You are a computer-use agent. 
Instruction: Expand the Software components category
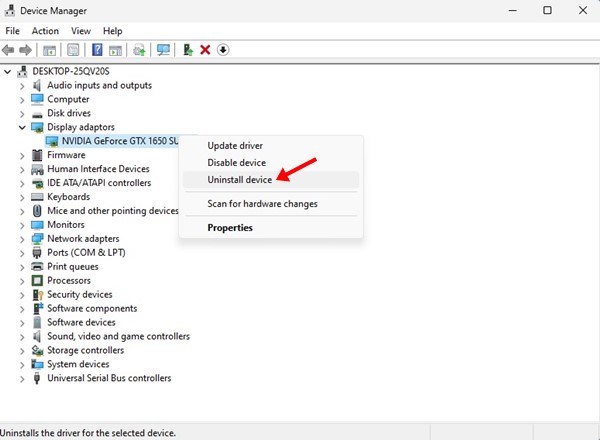pyautogui.click(x=22, y=309)
